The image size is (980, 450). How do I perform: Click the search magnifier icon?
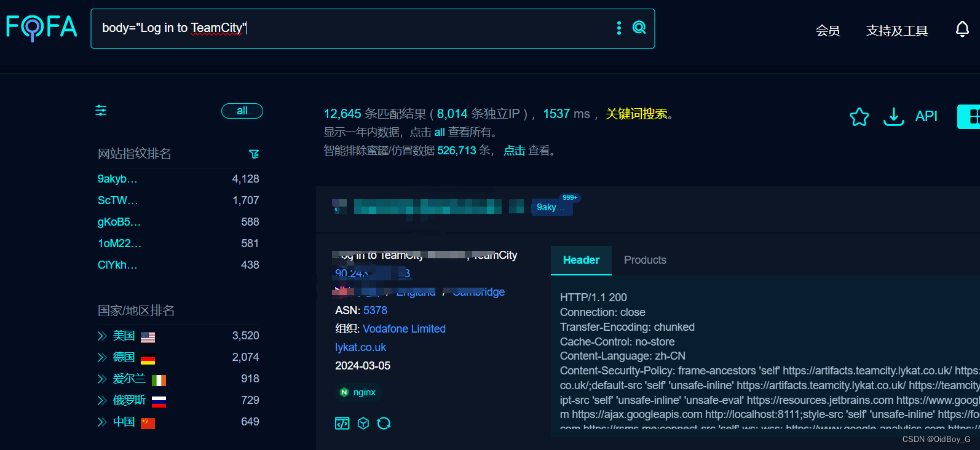pos(639,28)
